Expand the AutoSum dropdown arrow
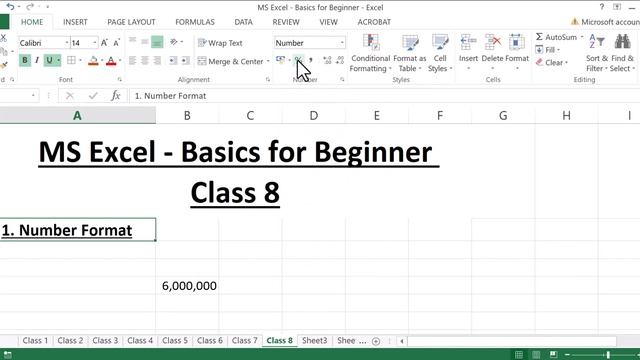The height and width of the screenshot is (360, 640). 582,37
